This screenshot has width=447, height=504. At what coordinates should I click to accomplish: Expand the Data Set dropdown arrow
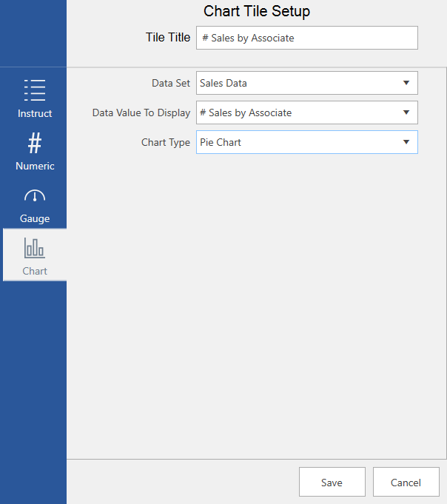coord(406,83)
